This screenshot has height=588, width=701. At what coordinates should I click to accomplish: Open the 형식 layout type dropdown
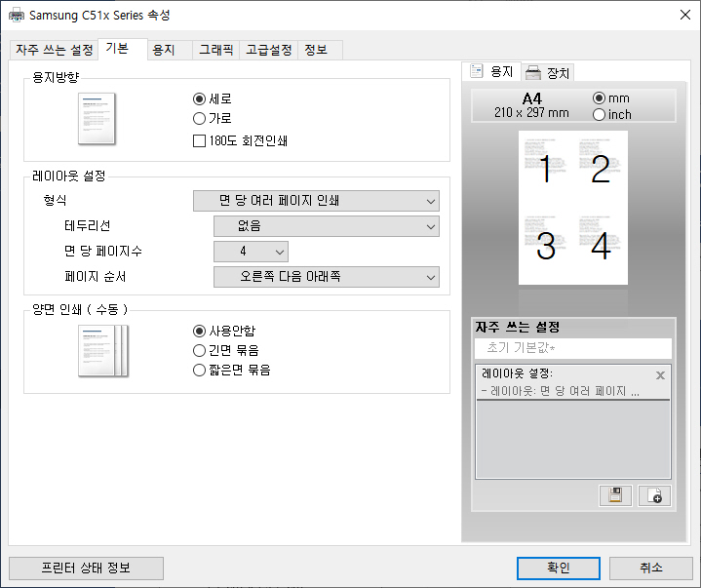click(x=316, y=201)
